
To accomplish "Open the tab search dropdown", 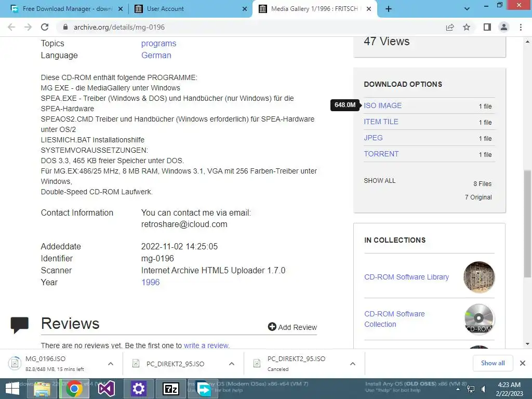I will coord(467,9).
